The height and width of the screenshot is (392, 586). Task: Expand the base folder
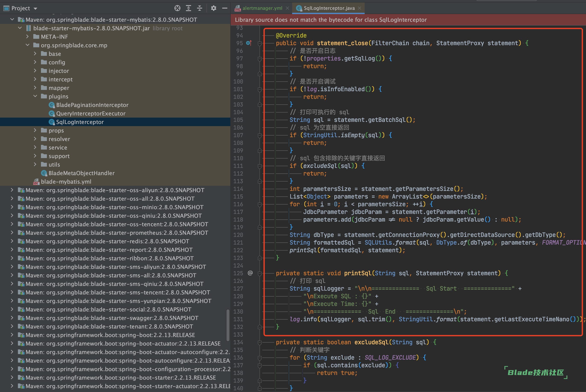(x=35, y=53)
